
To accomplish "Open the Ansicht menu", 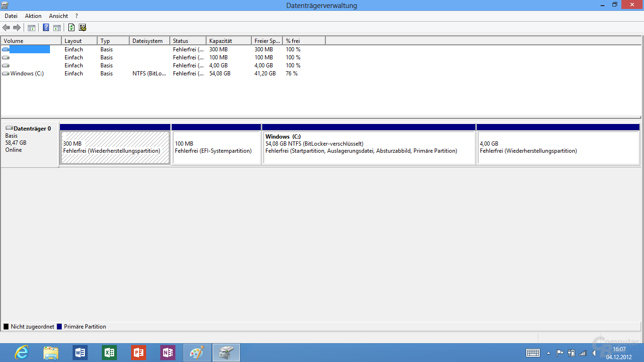I will [x=58, y=16].
